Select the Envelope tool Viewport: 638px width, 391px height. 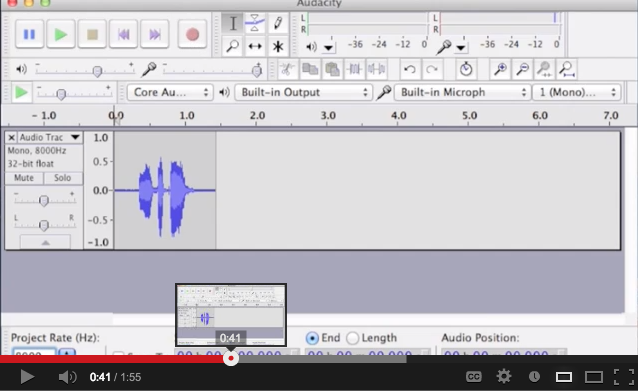[x=255, y=23]
